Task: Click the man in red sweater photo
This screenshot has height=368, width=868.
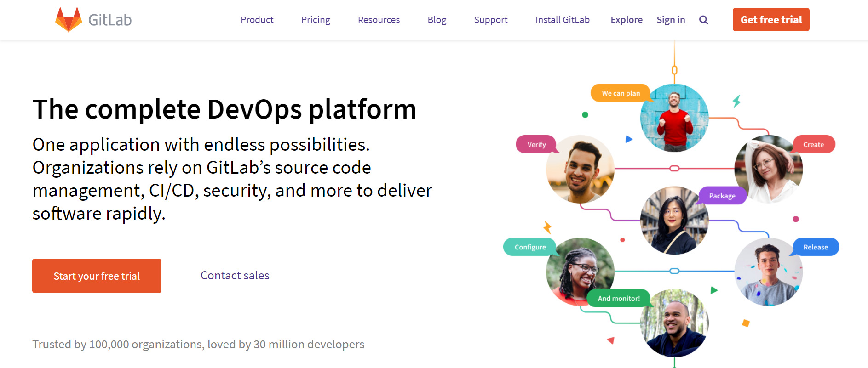Action: tap(674, 118)
